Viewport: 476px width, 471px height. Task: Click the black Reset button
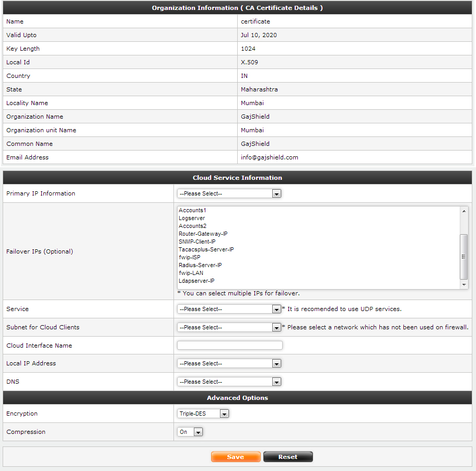(x=288, y=457)
